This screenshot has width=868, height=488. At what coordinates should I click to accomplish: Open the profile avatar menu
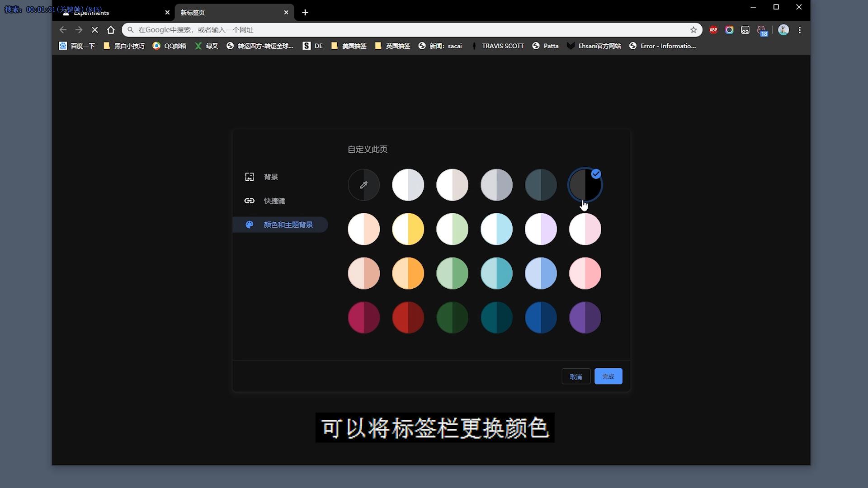pos(783,30)
